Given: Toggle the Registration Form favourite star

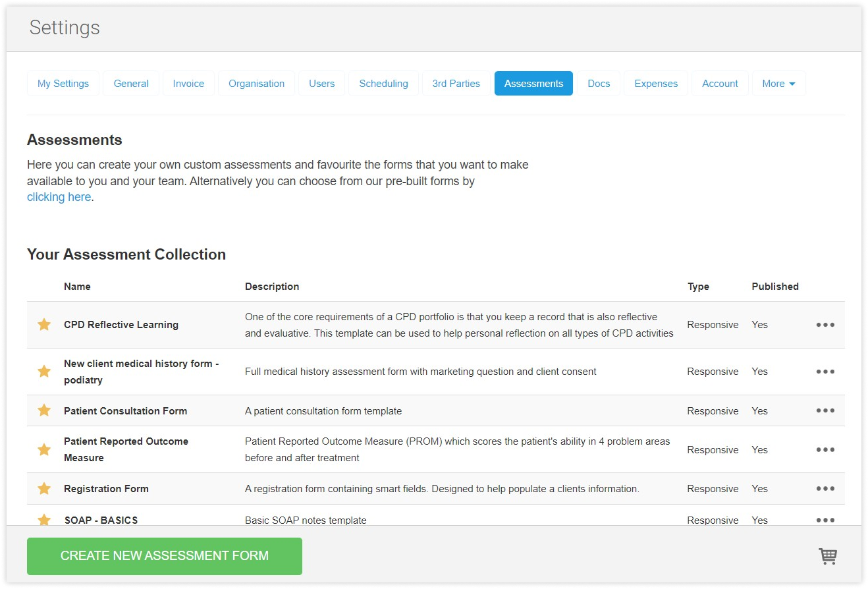Looking at the screenshot, I should tap(44, 488).
